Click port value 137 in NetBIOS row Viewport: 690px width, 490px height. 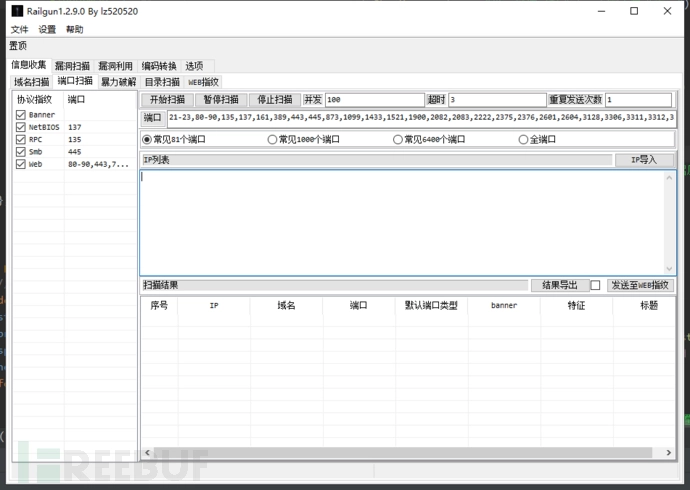(74, 127)
